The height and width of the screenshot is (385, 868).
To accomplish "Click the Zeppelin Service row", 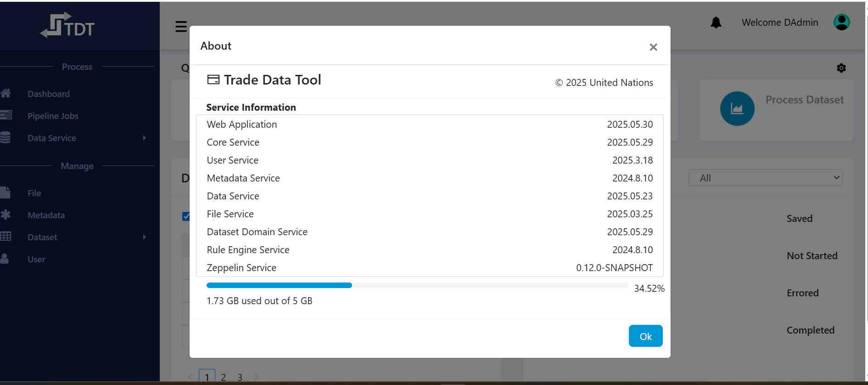I will [429, 268].
